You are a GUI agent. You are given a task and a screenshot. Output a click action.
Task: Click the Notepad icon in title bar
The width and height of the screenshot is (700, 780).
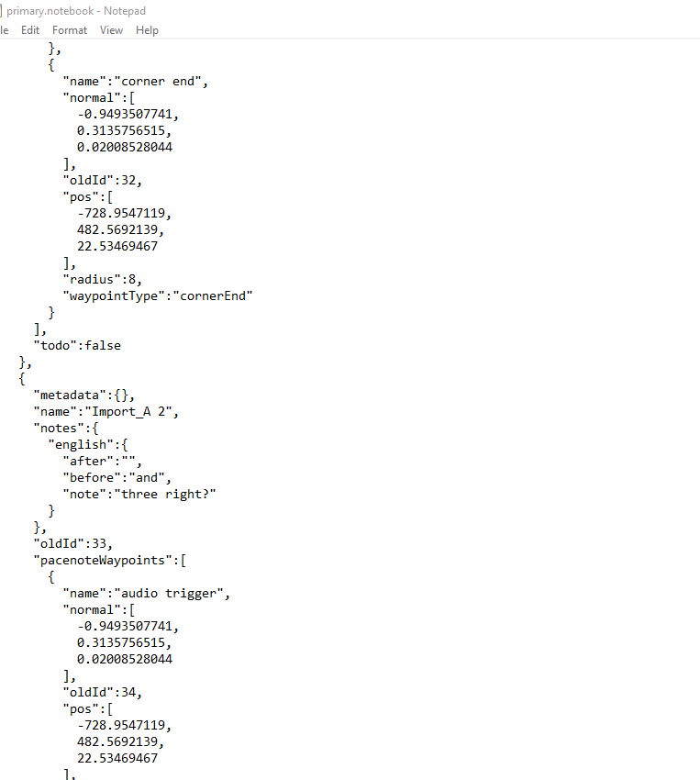click(1, 11)
